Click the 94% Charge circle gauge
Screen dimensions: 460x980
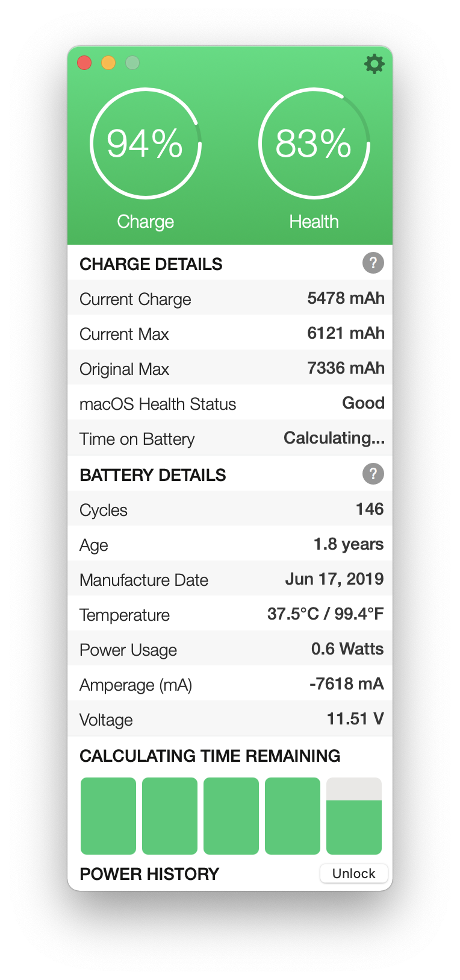[145, 143]
